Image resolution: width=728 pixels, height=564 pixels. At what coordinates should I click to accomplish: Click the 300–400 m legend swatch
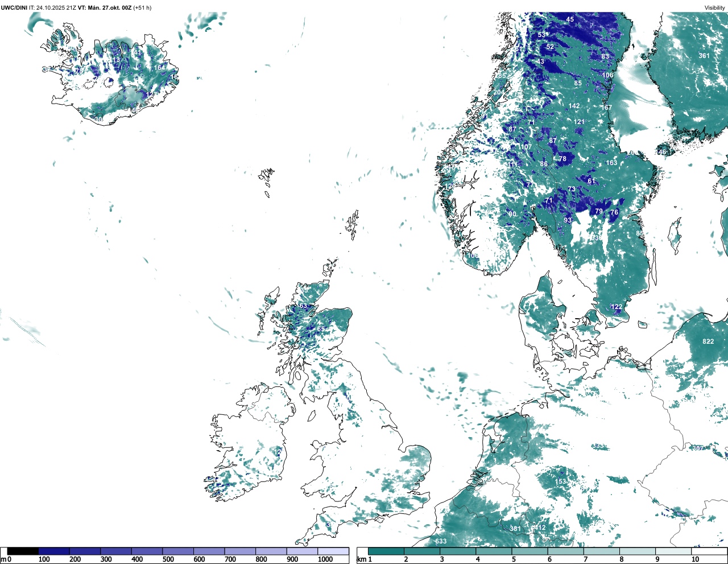point(116,551)
